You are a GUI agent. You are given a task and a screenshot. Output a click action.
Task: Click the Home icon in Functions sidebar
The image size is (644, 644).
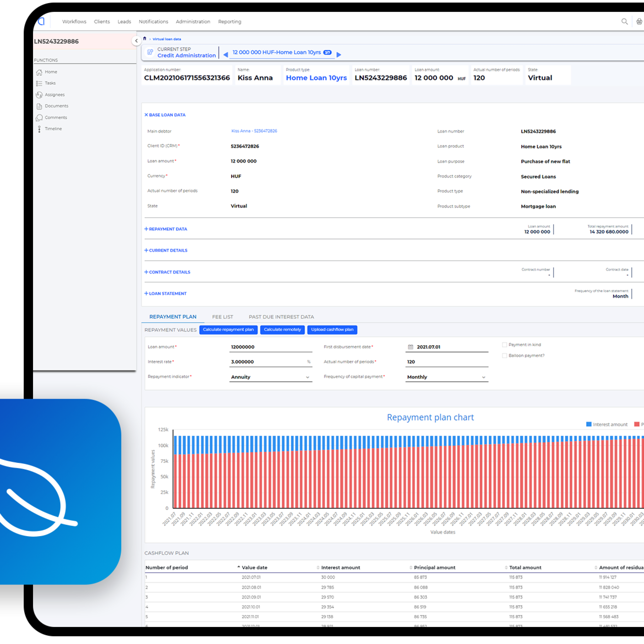click(39, 72)
